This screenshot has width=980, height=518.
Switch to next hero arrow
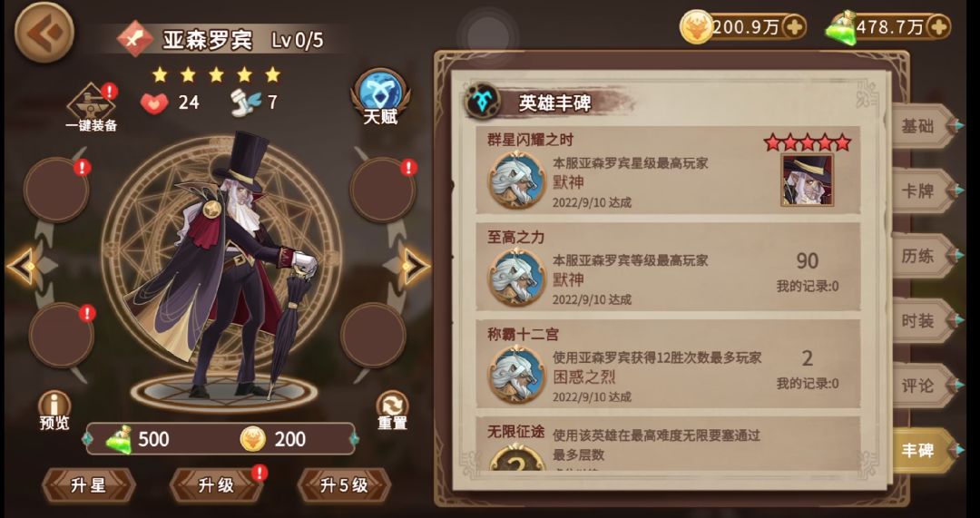point(414,267)
